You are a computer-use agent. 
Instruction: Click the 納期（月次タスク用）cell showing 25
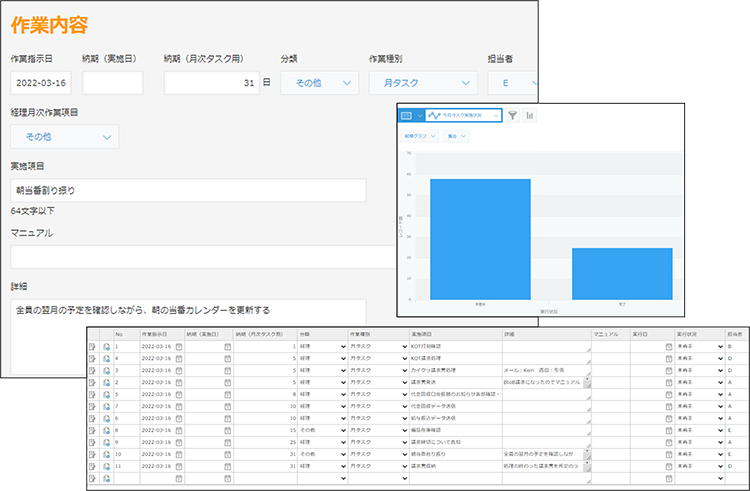265,442
